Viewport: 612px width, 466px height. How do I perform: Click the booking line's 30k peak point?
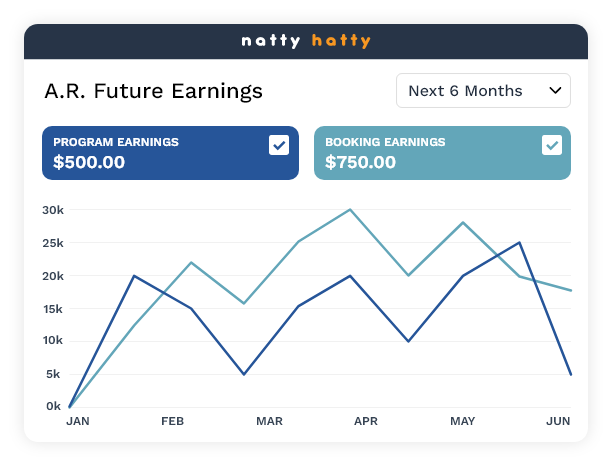point(349,210)
